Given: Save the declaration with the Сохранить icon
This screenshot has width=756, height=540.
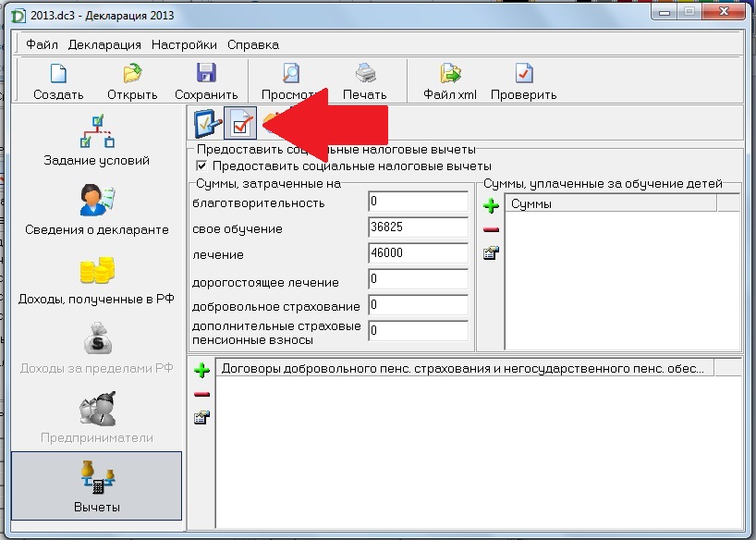Looking at the screenshot, I should pos(206,74).
